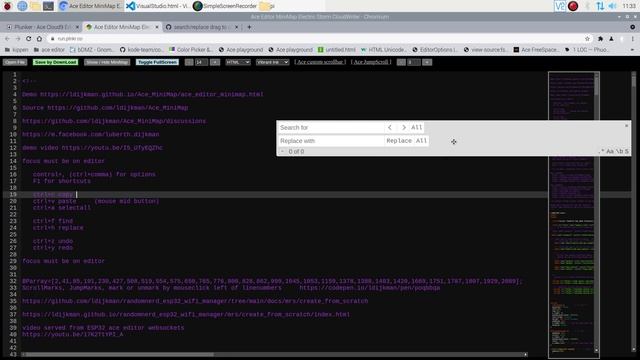Collapse the replace row toggle in search box

[x=282, y=151]
